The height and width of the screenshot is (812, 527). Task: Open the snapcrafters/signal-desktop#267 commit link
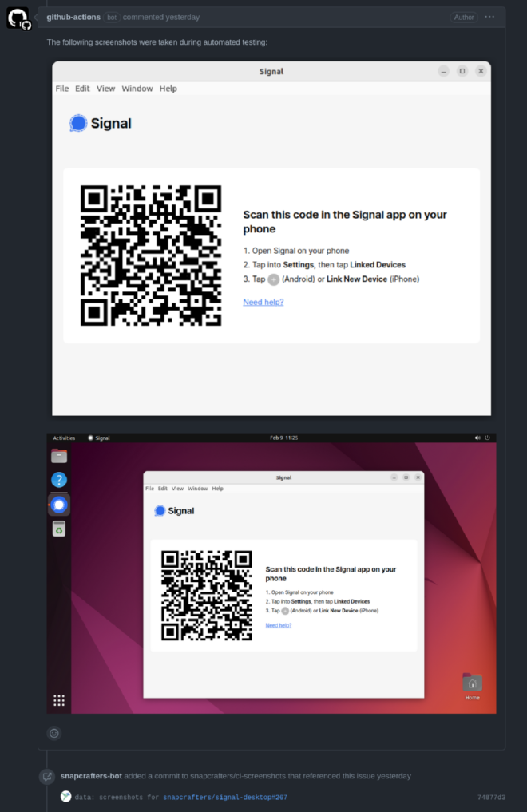click(x=224, y=797)
